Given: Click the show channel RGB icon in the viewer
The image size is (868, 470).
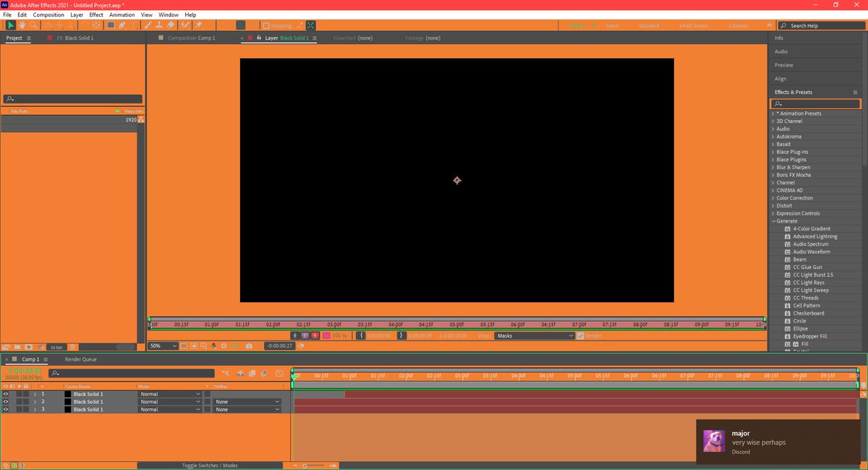Looking at the screenshot, I should 213,346.
